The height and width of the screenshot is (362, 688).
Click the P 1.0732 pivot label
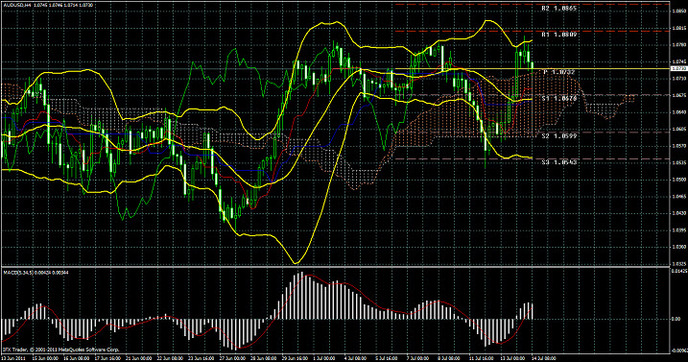tap(559, 72)
